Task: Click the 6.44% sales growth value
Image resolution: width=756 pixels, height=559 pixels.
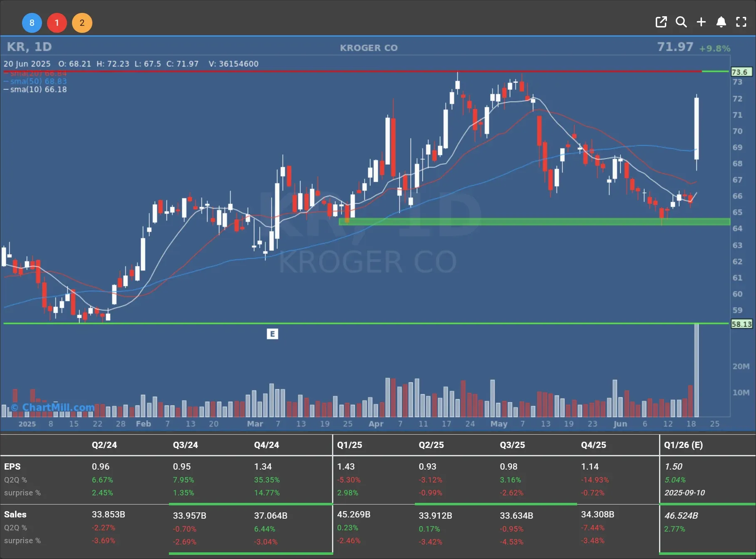Action: pyautogui.click(x=265, y=529)
